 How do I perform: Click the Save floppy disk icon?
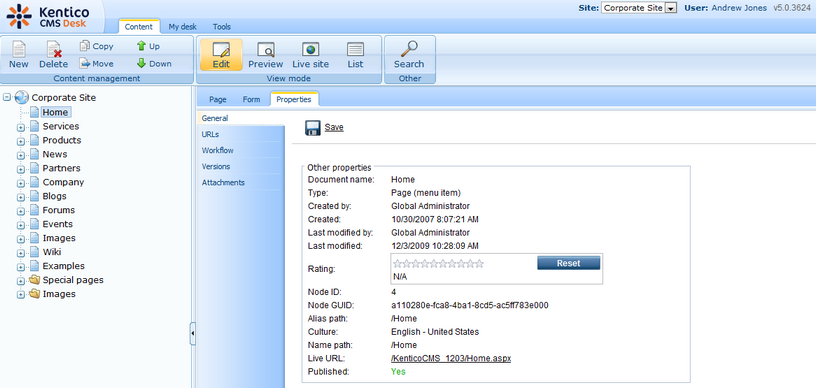312,128
